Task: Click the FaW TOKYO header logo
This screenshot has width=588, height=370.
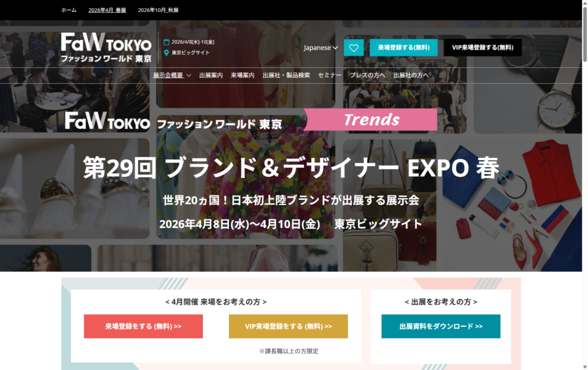Action: [106, 47]
